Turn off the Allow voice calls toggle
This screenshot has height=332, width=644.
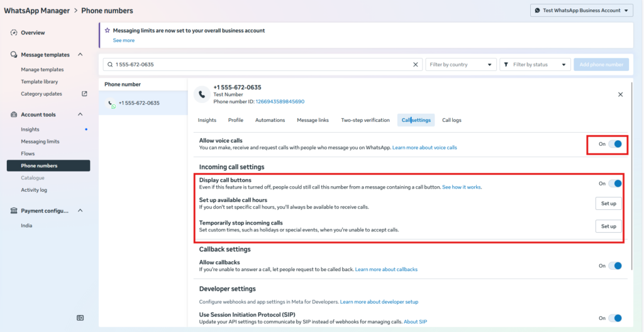615,144
